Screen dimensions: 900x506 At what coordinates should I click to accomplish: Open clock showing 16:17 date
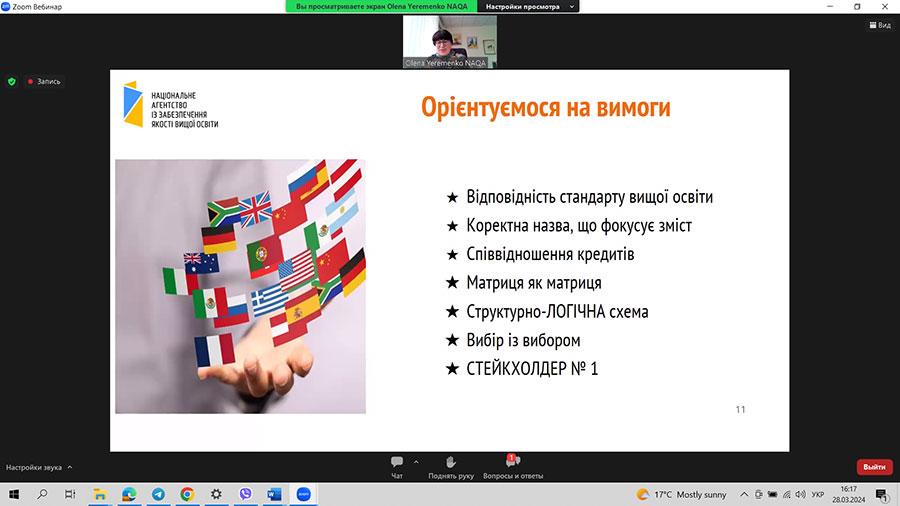[x=848, y=494]
